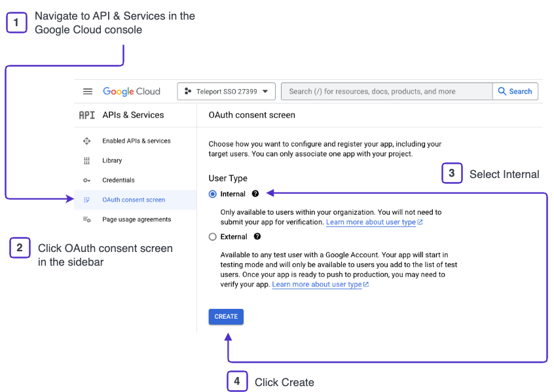
Task: Open the Teleport SSO 27399 project dropdown
Action: (x=226, y=92)
